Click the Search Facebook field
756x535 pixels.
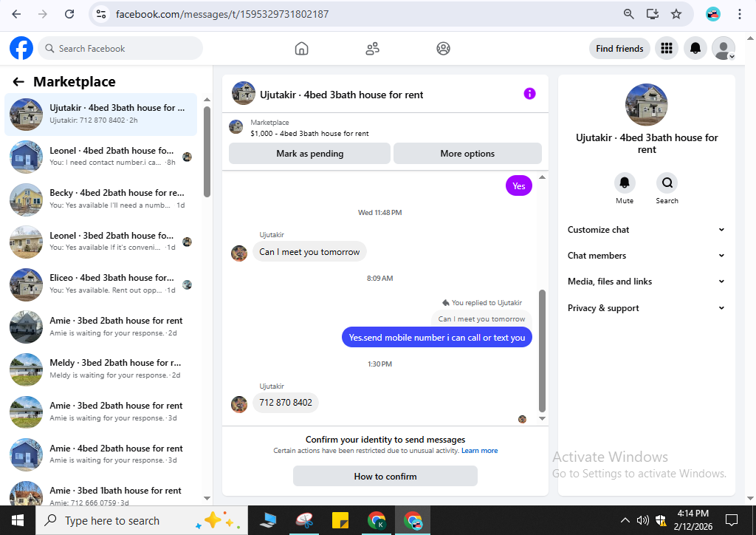(x=120, y=48)
